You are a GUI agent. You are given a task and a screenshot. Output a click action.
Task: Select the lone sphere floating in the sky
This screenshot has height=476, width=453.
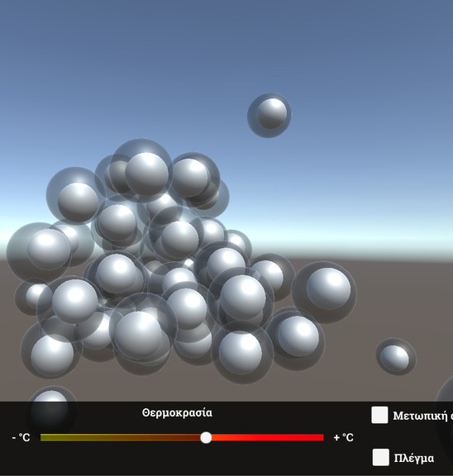coord(269,116)
